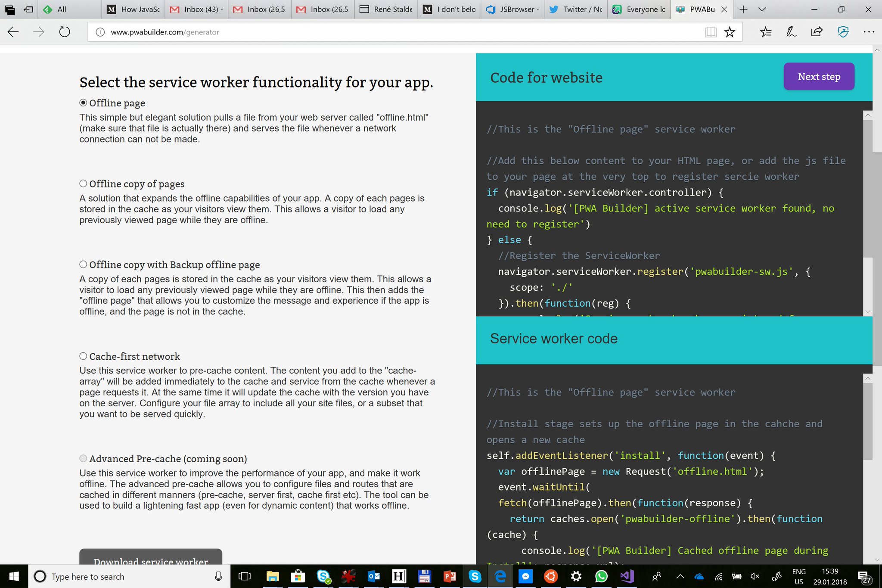Show tab previews chevron

[762, 9]
